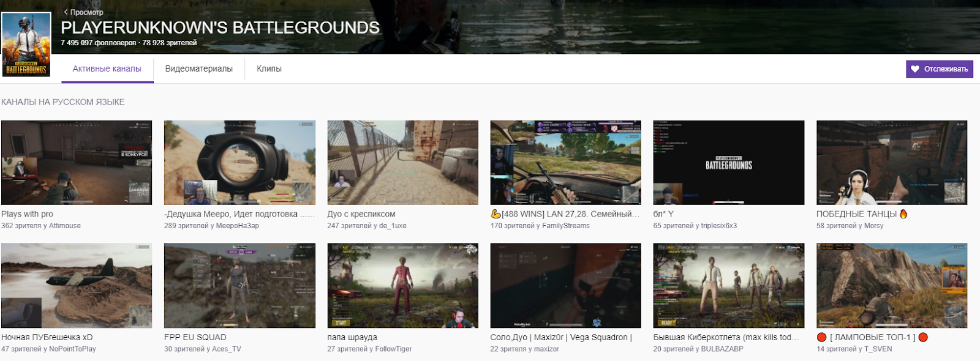
Task: Open Дуо с креспиксом stream thumbnail
Action: [x=403, y=163]
